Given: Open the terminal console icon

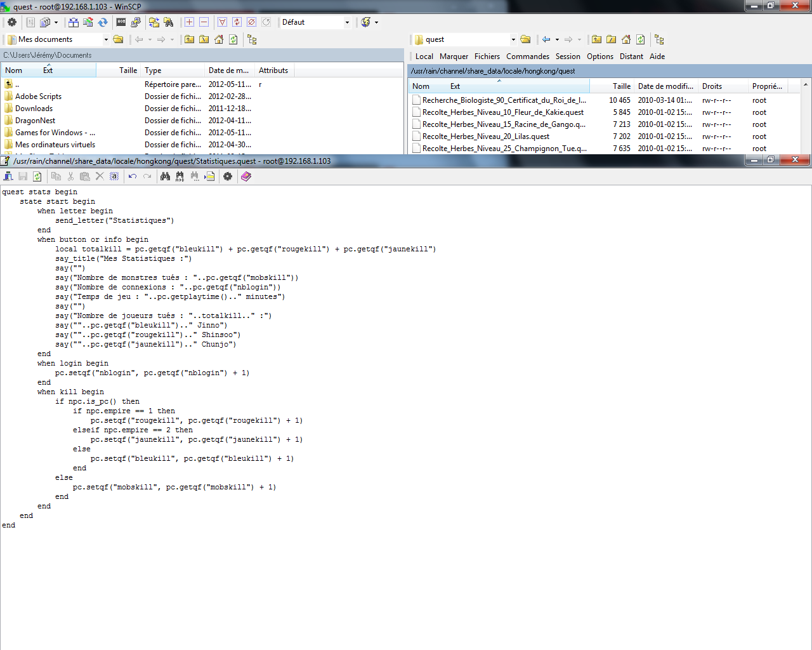Looking at the screenshot, I should (x=121, y=22).
